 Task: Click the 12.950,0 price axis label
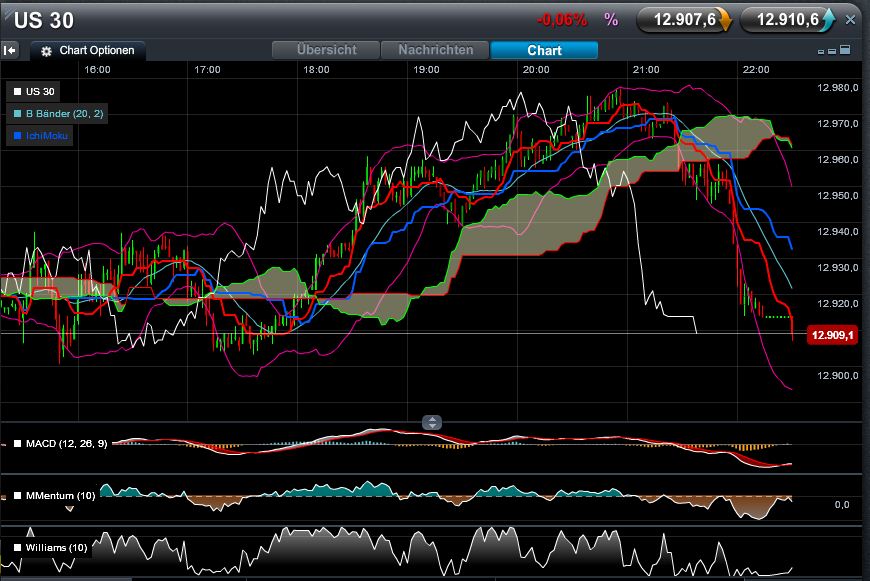tap(837, 196)
